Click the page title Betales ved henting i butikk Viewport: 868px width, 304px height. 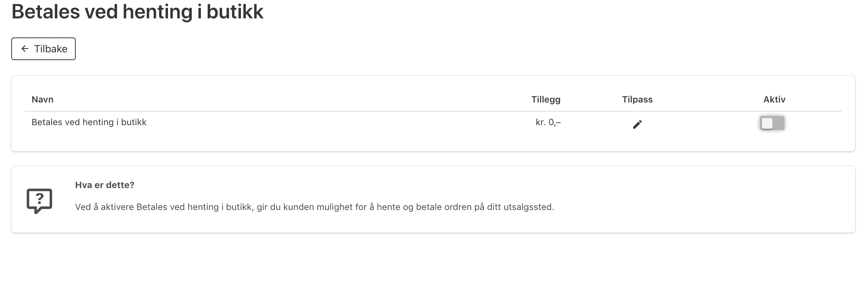point(138,12)
